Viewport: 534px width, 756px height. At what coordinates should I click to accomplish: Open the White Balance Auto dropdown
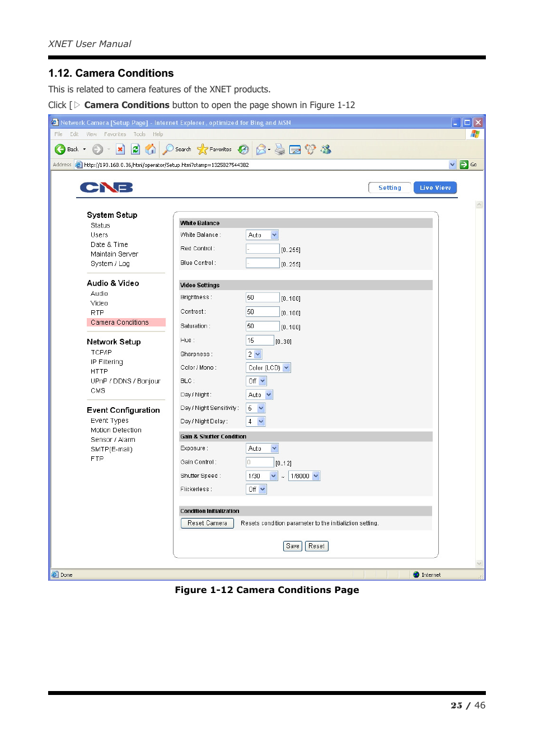point(262,235)
